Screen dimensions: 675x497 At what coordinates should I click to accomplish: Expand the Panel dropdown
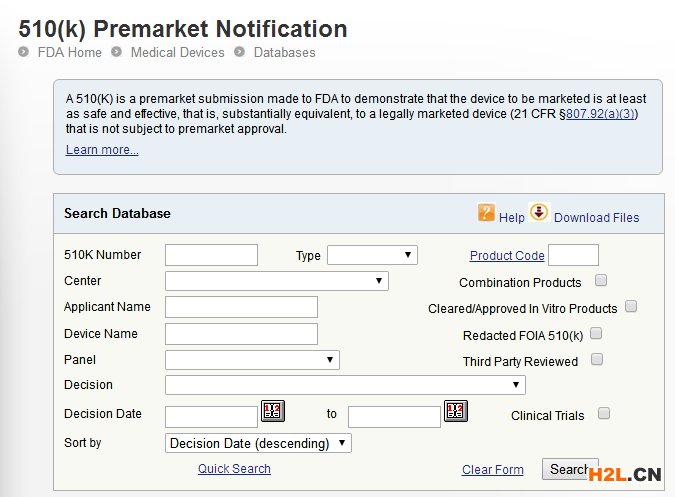pyautogui.click(x=252, y=360)
